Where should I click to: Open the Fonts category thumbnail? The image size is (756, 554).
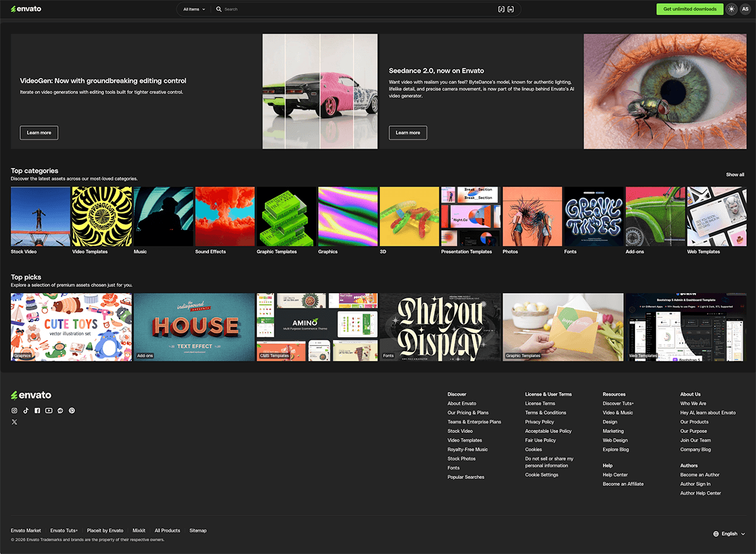point(593,216)
